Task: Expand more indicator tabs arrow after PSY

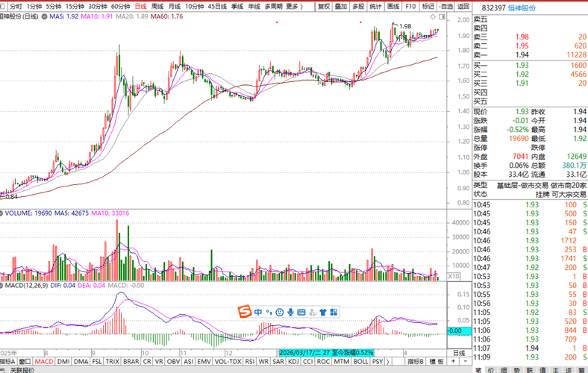Action: pyautogui.click(x=387, y=362)
